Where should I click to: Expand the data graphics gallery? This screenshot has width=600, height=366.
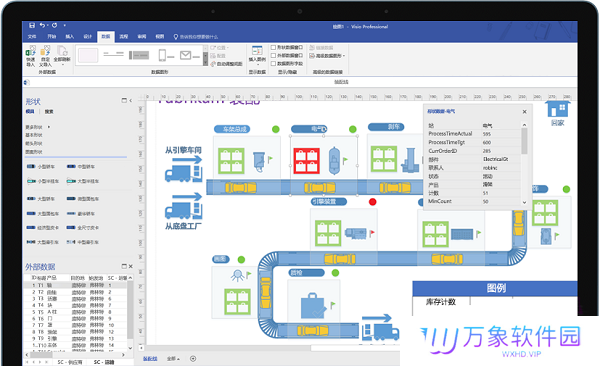click(205, 63)
